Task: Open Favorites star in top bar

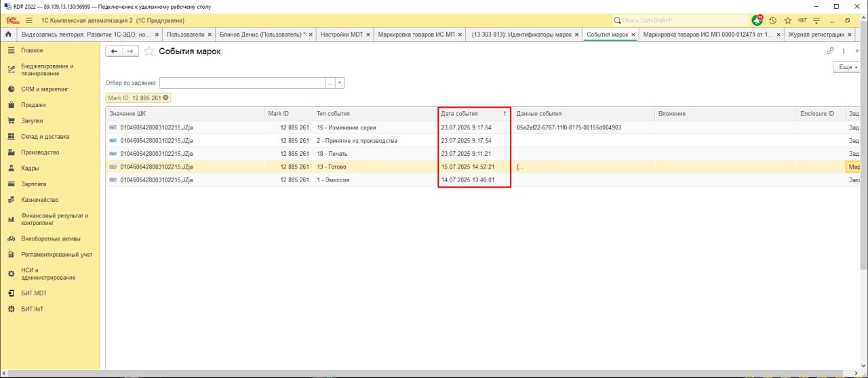Action: (x=787, y=20)
